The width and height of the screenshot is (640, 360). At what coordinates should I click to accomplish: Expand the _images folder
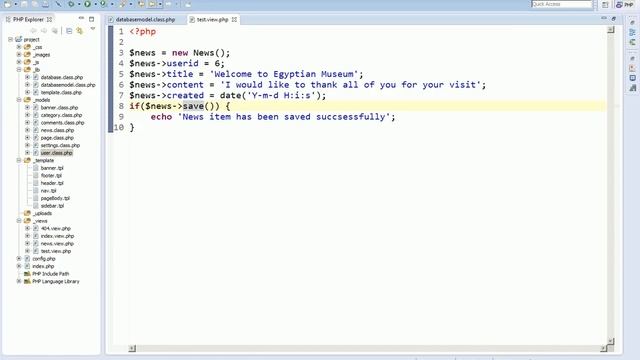click(x=19, y=54)
